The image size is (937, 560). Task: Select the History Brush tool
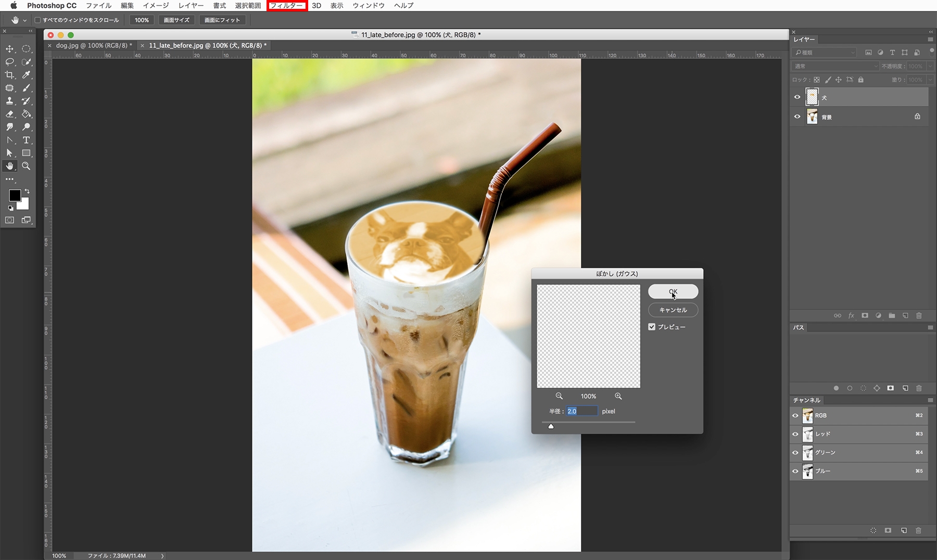pos(26,101)
